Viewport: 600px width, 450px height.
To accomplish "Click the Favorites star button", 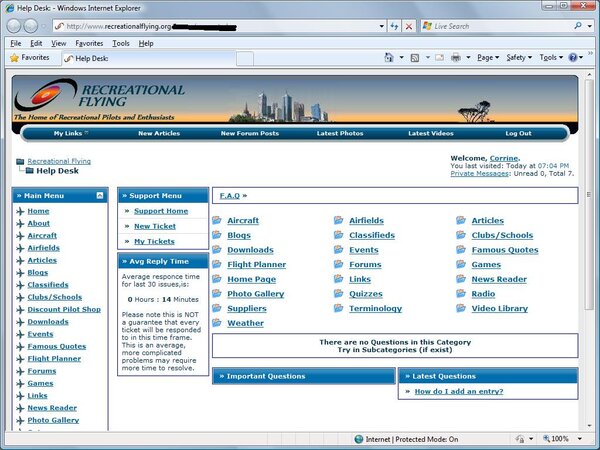I will [29, 58].
